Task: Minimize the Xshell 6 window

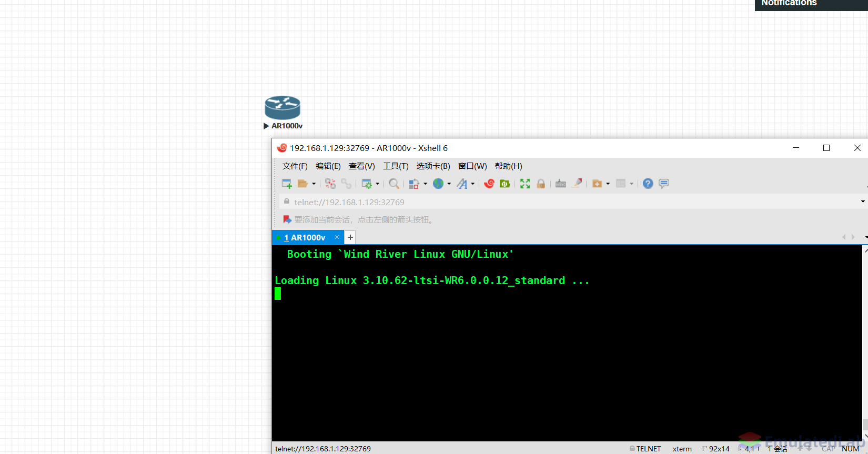Action: [796, 148]
